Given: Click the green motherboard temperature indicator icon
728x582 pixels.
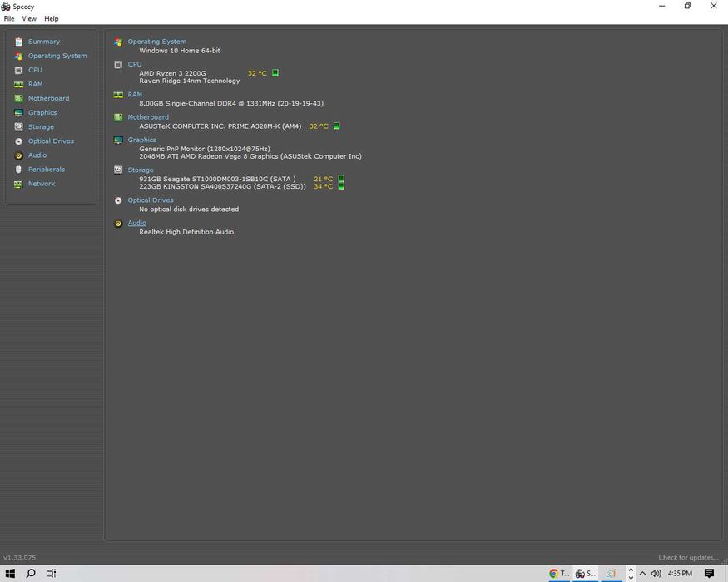Looking at the screenshot, I should point(337,126).
